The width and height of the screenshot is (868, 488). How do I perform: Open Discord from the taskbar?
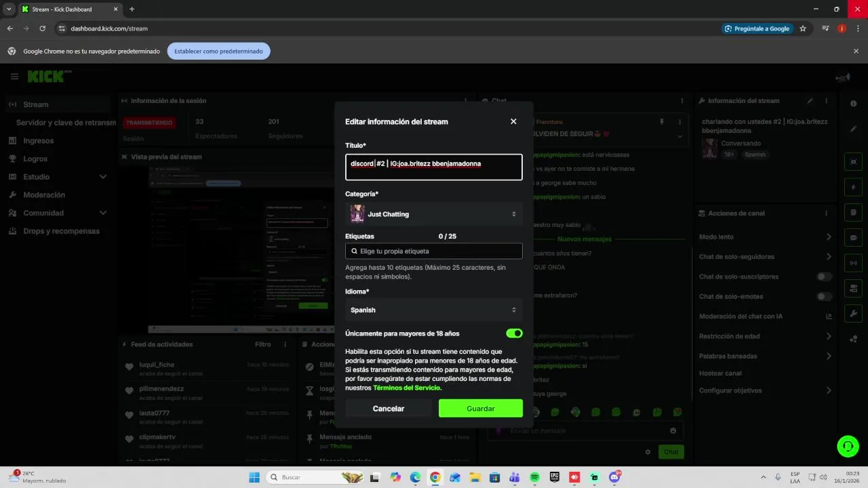click(614, 477)
